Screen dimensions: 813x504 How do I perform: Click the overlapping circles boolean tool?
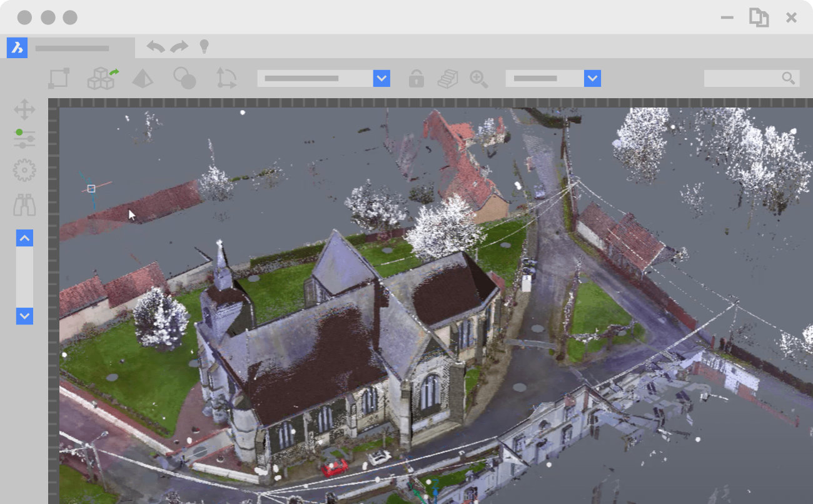pyautogui.click(x=184, y=78)
